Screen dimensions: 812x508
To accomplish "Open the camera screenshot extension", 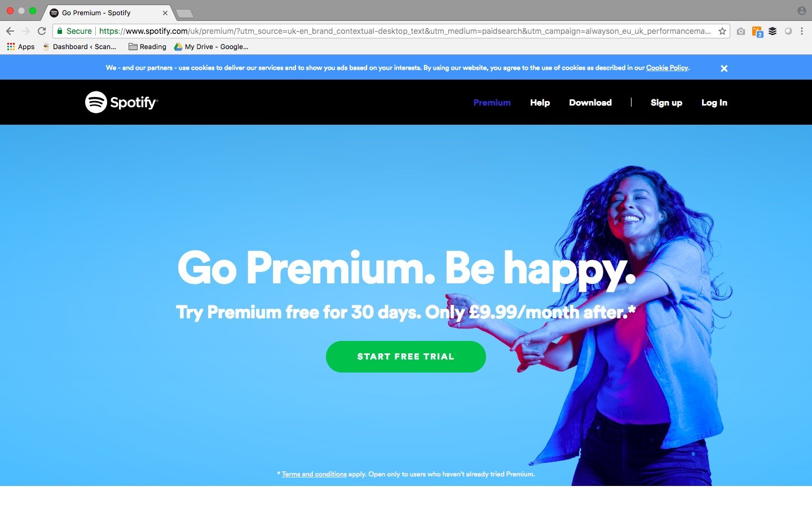I will (x=741, y=31).
